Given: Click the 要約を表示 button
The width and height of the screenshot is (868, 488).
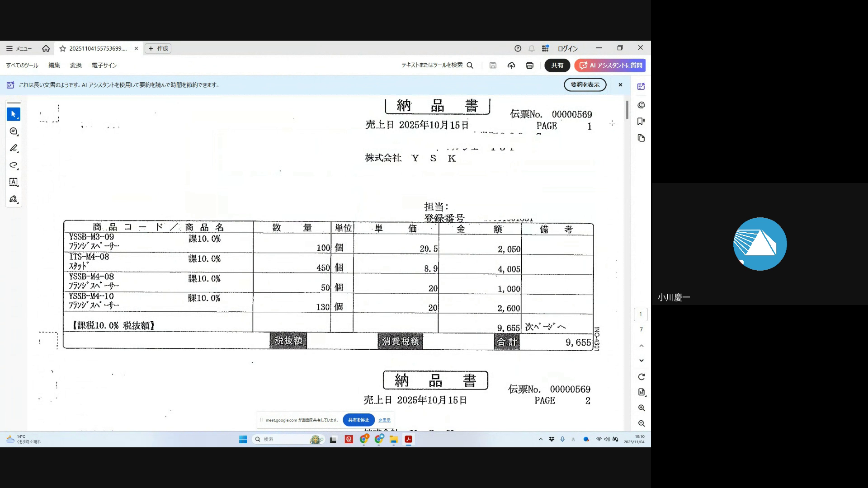Looking at the screenshot, I should click(585, 85).
